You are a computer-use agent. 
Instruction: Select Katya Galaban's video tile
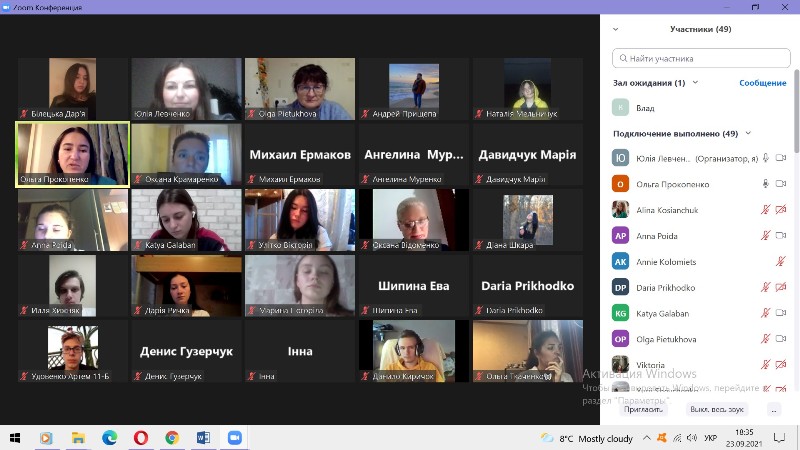click(186, 220)
